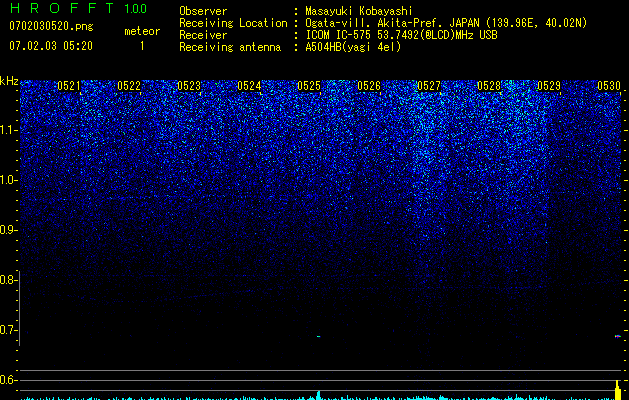Click the 0.6 frequency axis label

pos(8,380)
